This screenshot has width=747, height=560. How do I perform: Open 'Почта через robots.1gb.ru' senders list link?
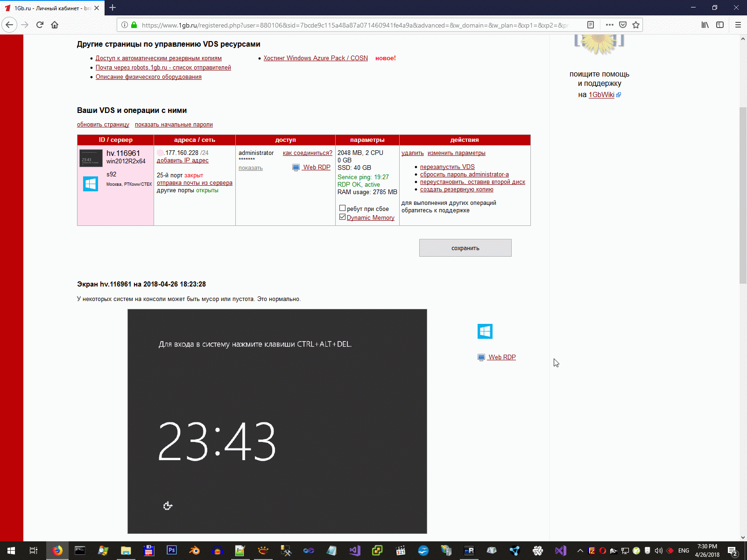pyautogui.click(x=163, y=68)
